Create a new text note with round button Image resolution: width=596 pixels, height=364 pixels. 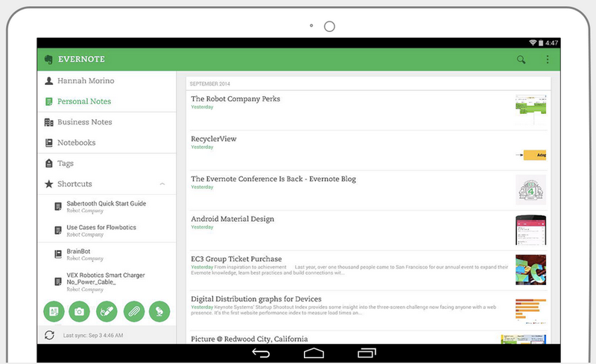54,311
